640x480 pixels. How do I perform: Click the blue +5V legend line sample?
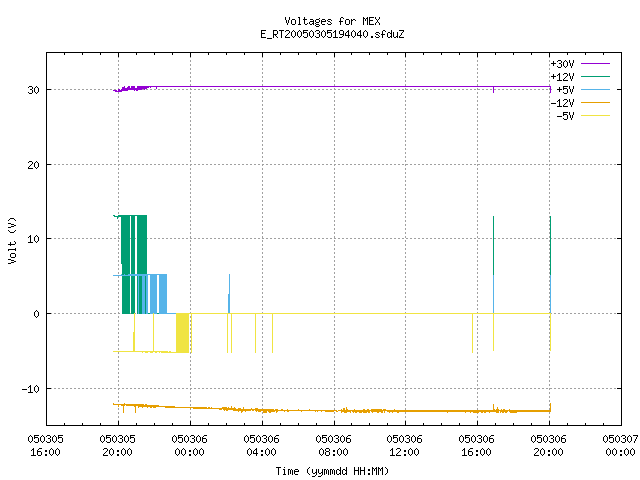(595, 89)
